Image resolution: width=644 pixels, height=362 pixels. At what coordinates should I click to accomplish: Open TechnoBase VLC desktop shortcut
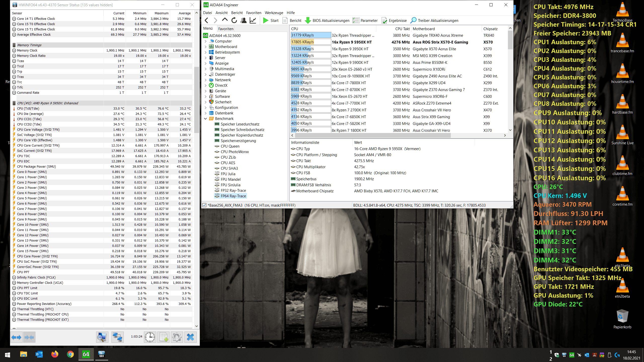tap(622, 12)
